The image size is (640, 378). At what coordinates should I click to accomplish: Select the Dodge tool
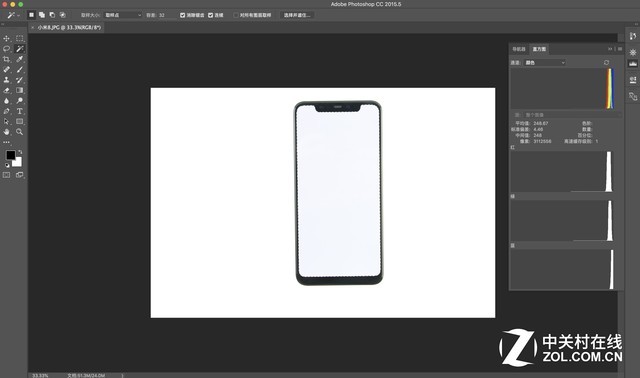pos(19,100)
